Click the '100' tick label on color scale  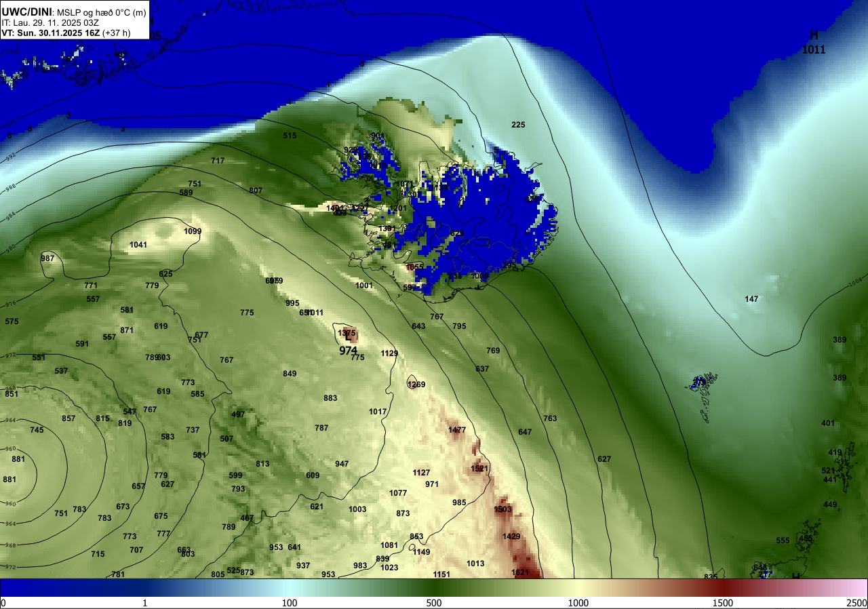coord(290,603)
